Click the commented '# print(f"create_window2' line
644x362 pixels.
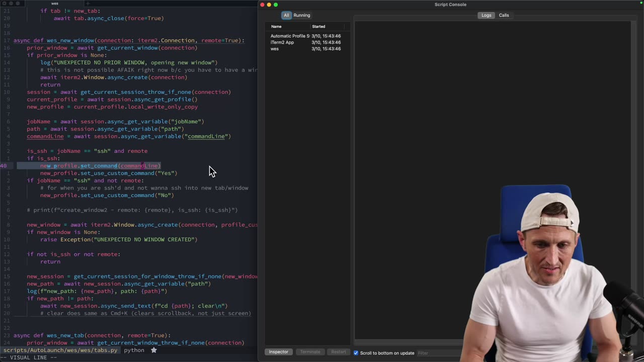point(132,210)
